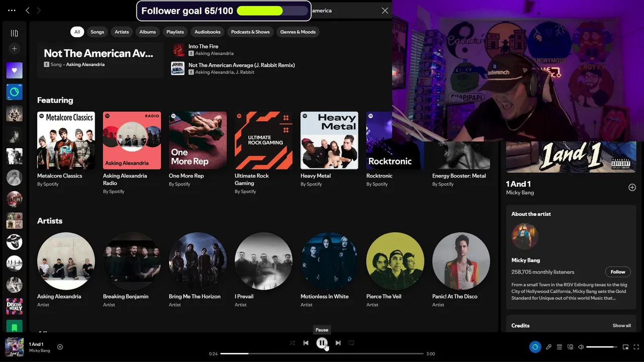Image resolution: width=644 pixels, height=362 pixels.
Task: Add 1 And 1 to Liked Songs in player bar
Action: [60, 347]
